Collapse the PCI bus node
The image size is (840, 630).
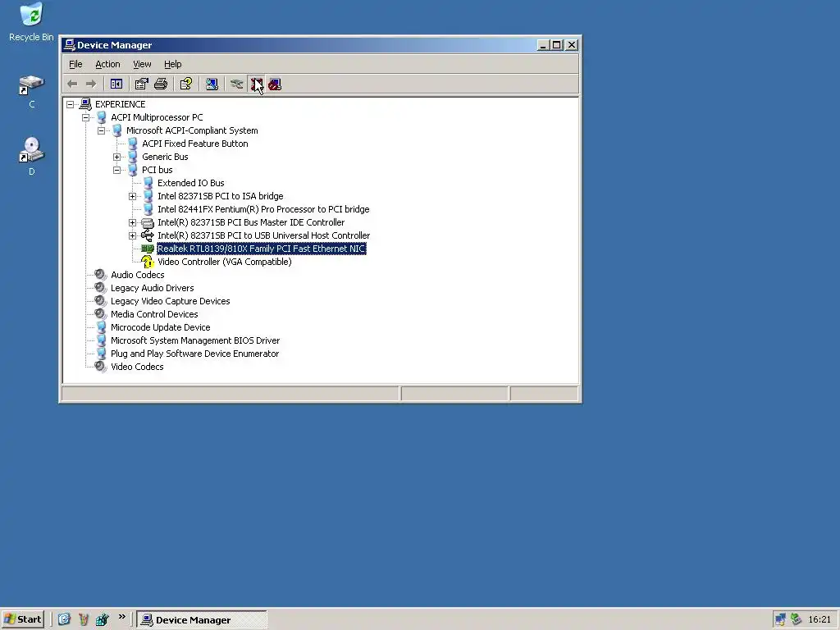[116, 170]
